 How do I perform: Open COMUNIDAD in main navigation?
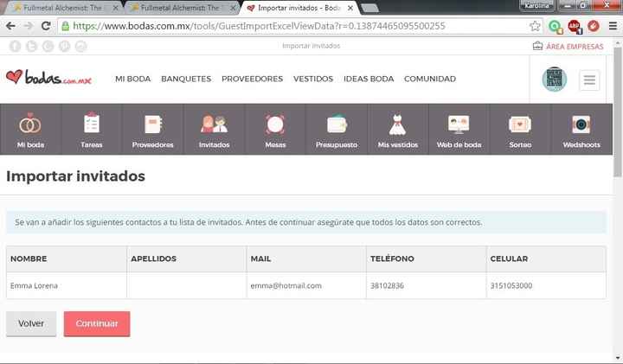tap(430, 79)
